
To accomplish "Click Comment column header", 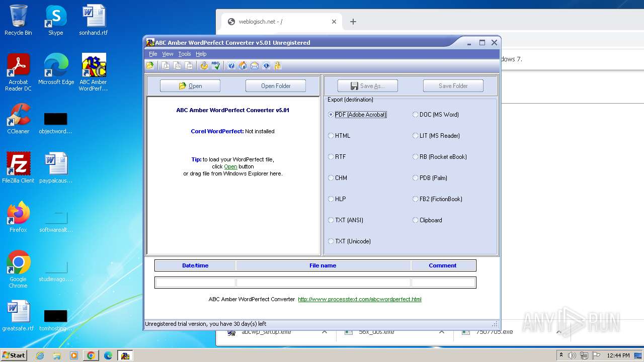I will click(443, 265).
